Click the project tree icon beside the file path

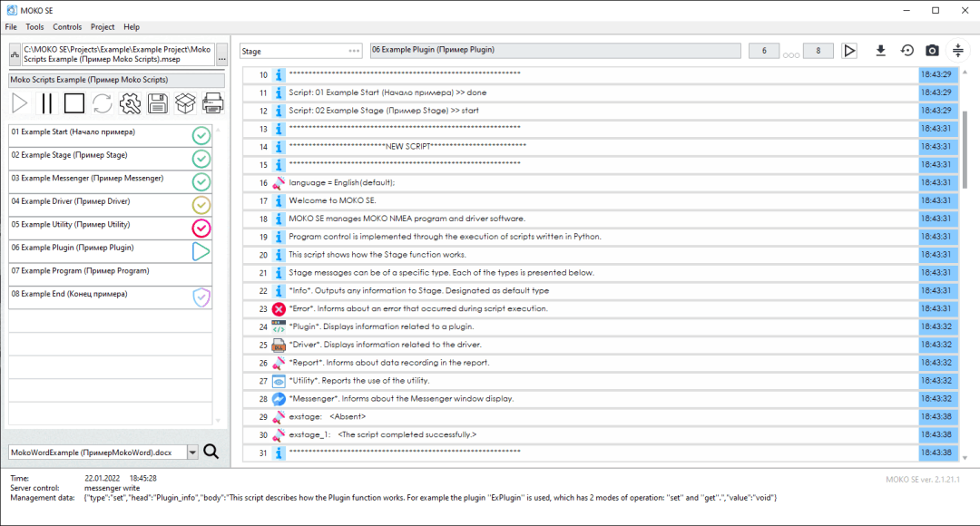tap(15, 54)
